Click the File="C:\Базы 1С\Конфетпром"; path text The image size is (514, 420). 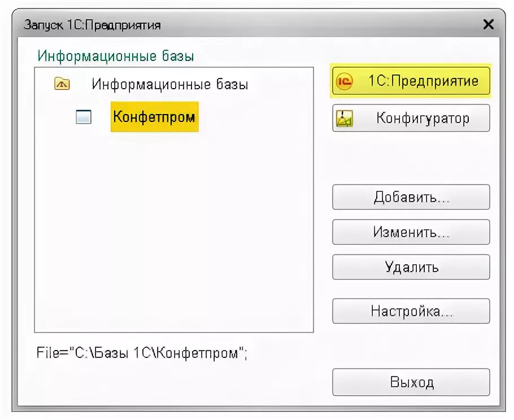point(142,353)
